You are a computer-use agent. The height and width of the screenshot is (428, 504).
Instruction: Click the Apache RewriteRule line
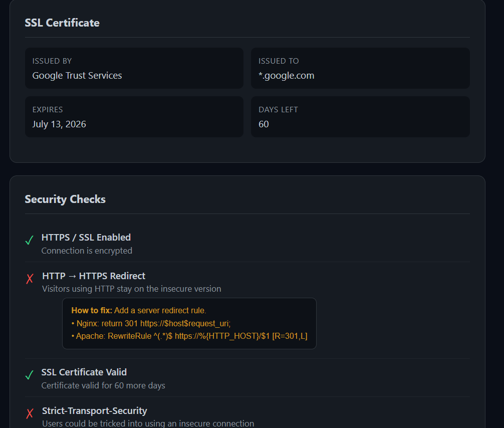point(189,336)
